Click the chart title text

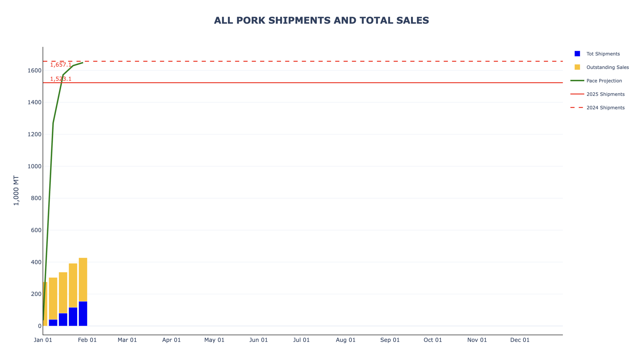click(x=321, y=20)
